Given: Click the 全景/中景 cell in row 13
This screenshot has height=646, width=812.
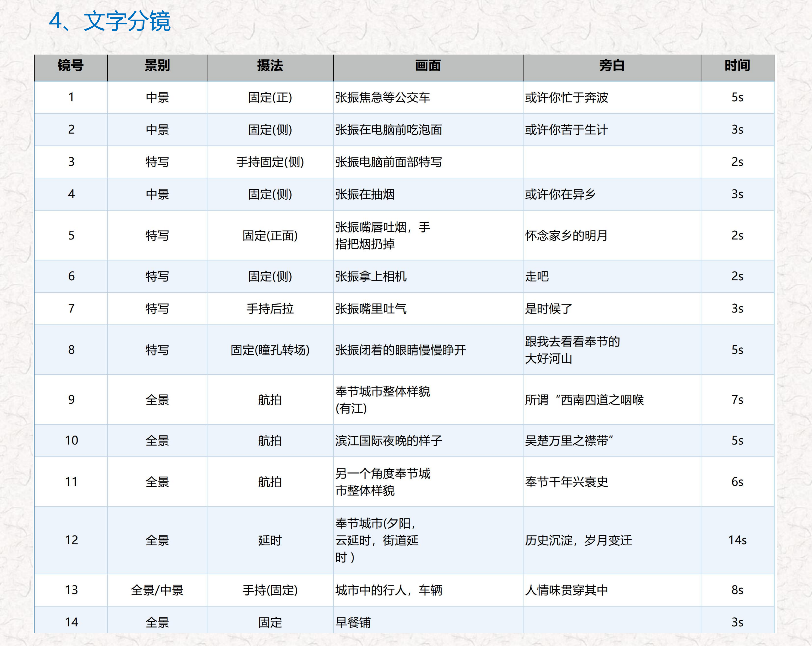Looking at the screenshot, I should coord(157,590).
